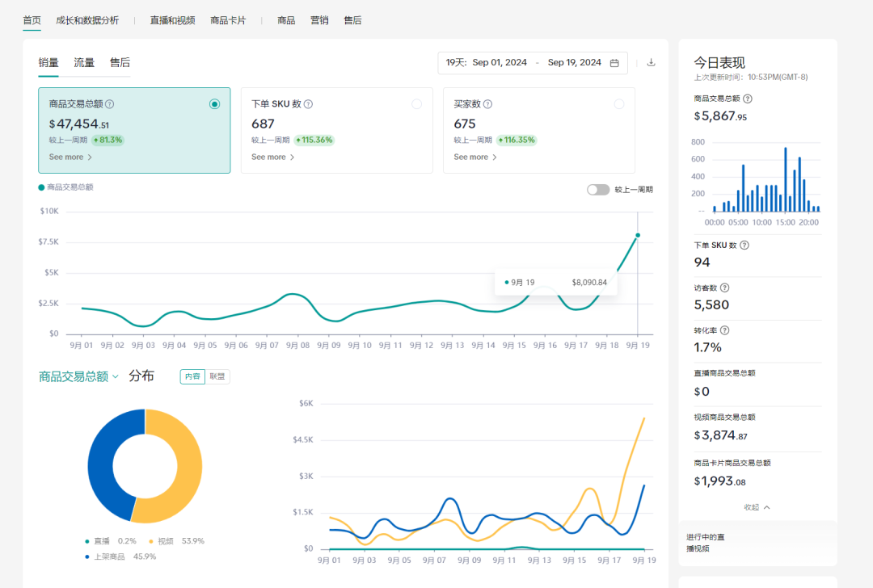873x588 pixels.
Task: Click the 9月 19 data point marker
Action: tap(638, 235)
